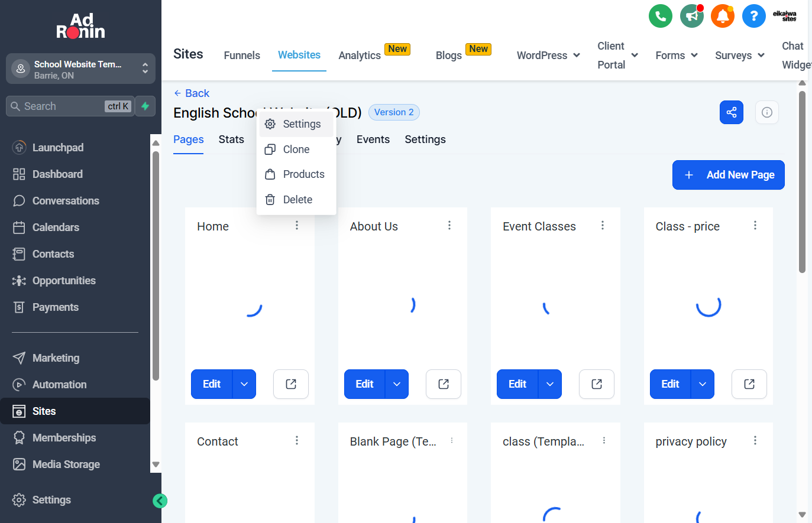Open Home page preview in new tab

coord(291,384)
